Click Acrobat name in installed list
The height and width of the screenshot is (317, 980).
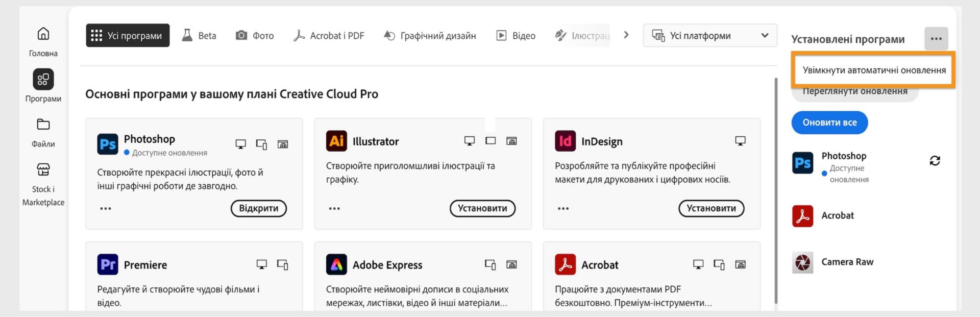pos(838,215)
